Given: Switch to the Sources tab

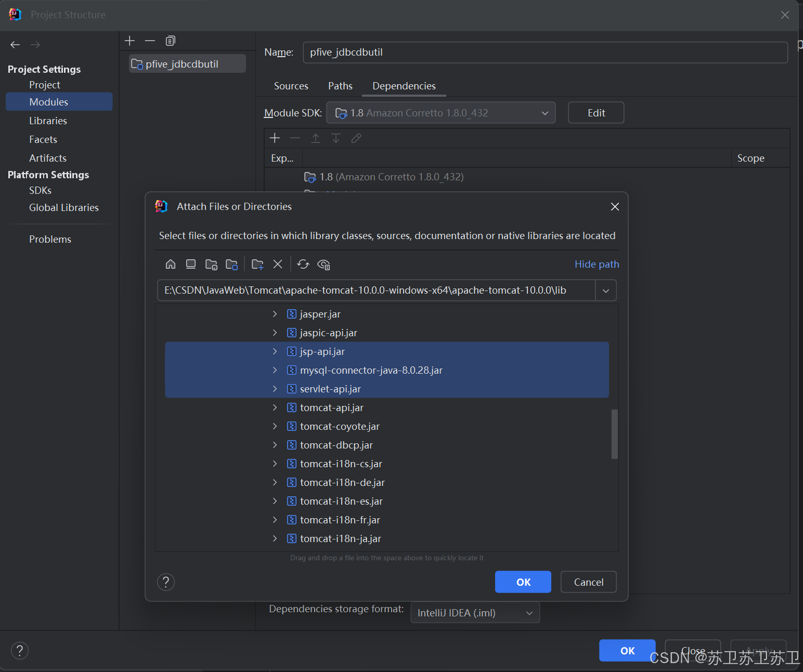Looking at the screenshot, I should (291, 86).
